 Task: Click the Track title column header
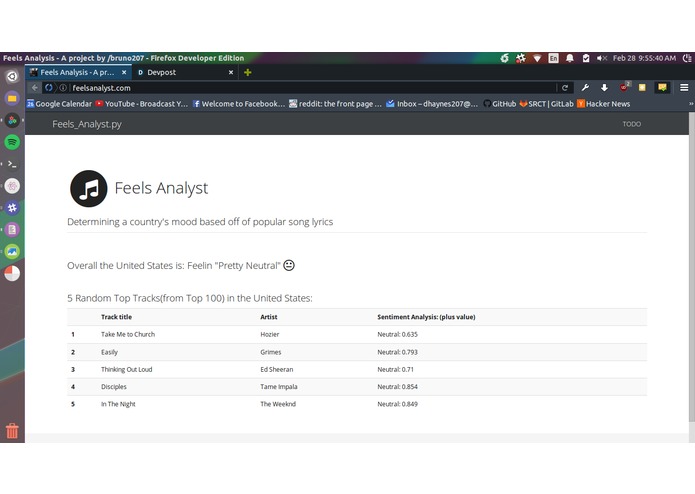[x=116, y=317]
